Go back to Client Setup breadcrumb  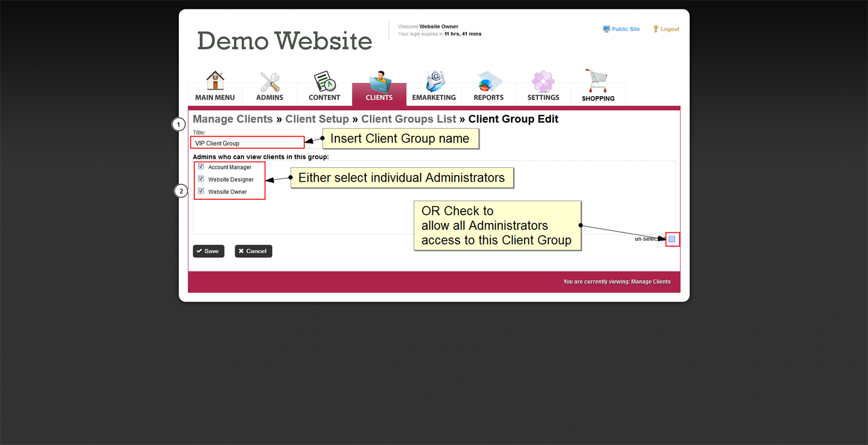[x=317, y=119]
